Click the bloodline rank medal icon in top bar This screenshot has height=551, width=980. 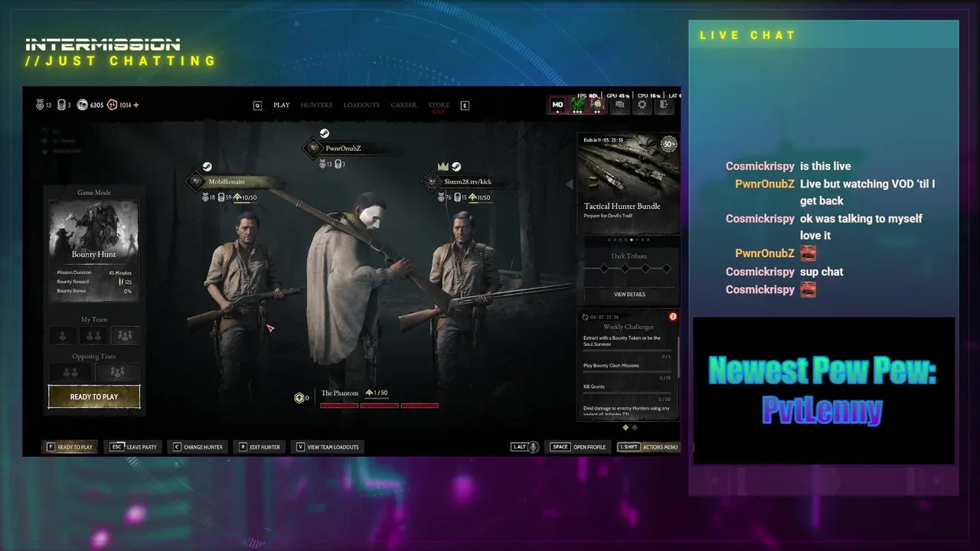40,105
